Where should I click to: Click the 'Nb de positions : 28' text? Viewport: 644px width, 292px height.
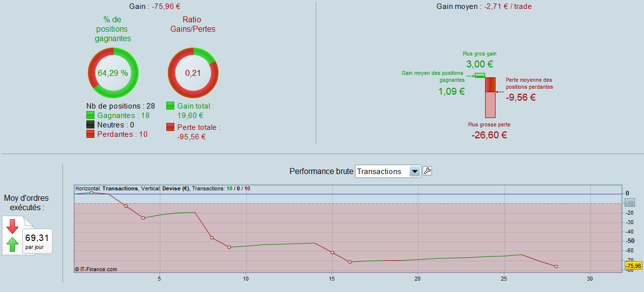coord(121,106)
